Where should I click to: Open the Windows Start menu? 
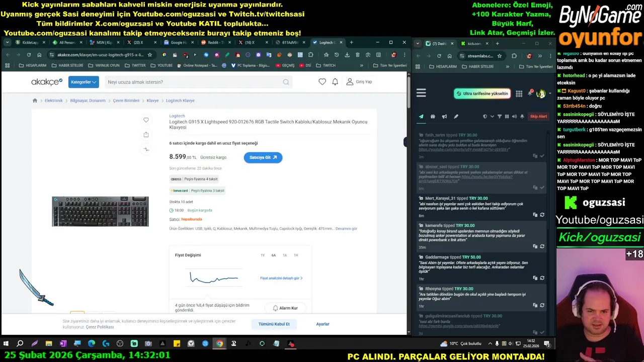(6, 344)
